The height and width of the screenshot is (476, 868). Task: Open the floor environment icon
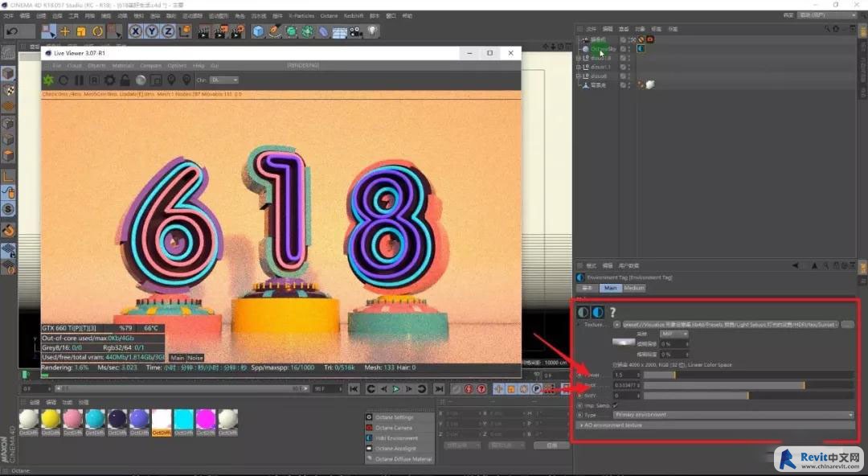pos(339,31)
